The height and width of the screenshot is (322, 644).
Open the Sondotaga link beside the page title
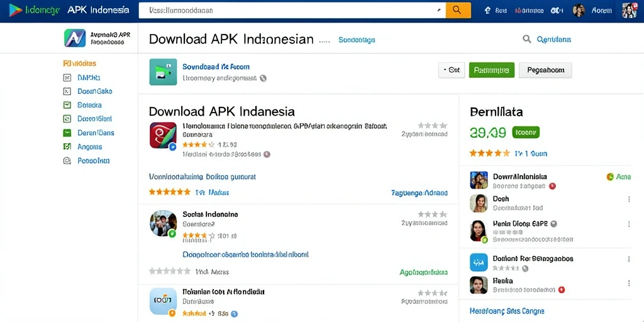(357, 40)
